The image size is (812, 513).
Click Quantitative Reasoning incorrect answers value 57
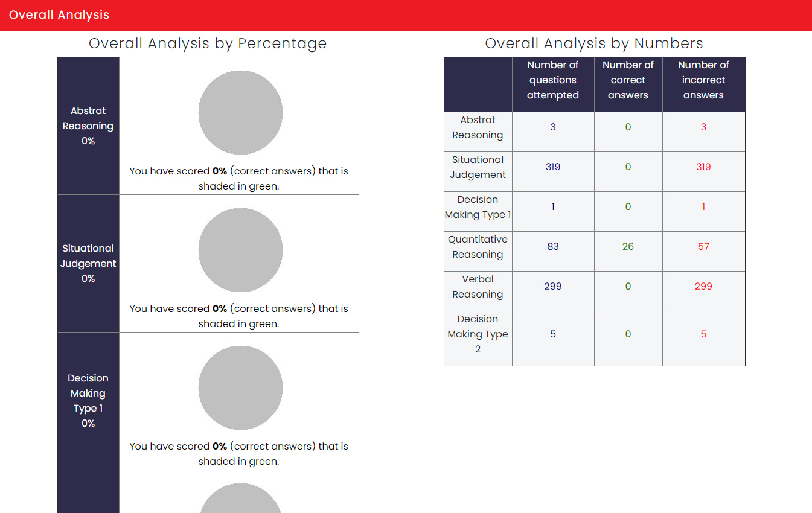point(703,246)
